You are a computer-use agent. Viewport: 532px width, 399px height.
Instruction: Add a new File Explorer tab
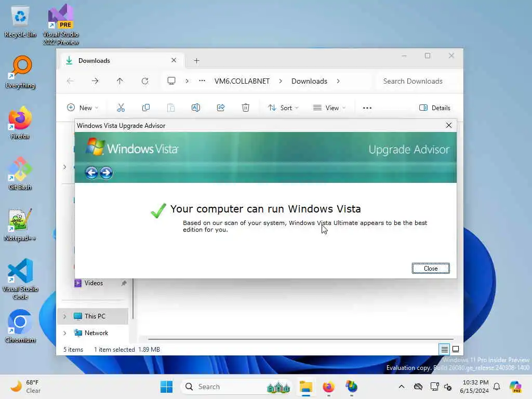196,61
